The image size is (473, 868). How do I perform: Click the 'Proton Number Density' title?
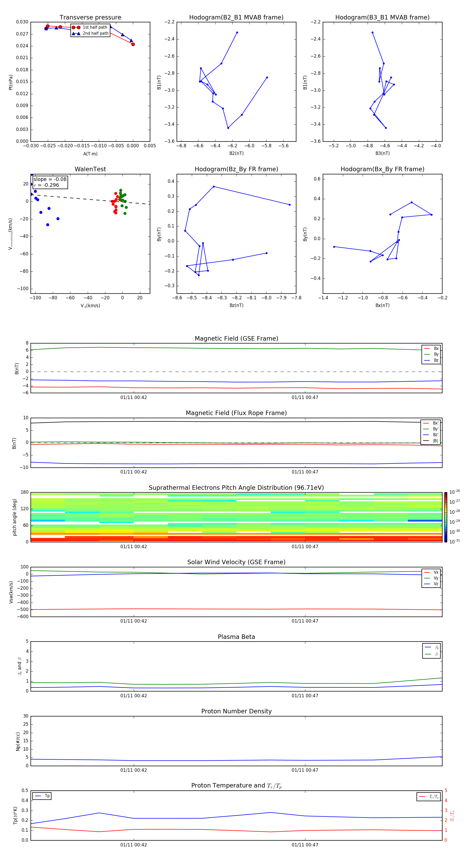(236, 711)
